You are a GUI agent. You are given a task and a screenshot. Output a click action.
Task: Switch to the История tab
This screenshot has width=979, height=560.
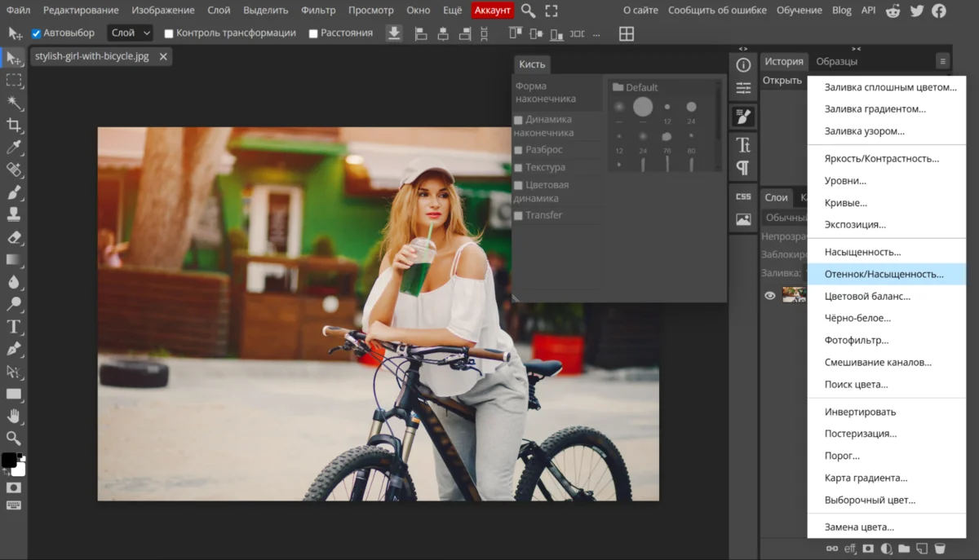[784, 61]
